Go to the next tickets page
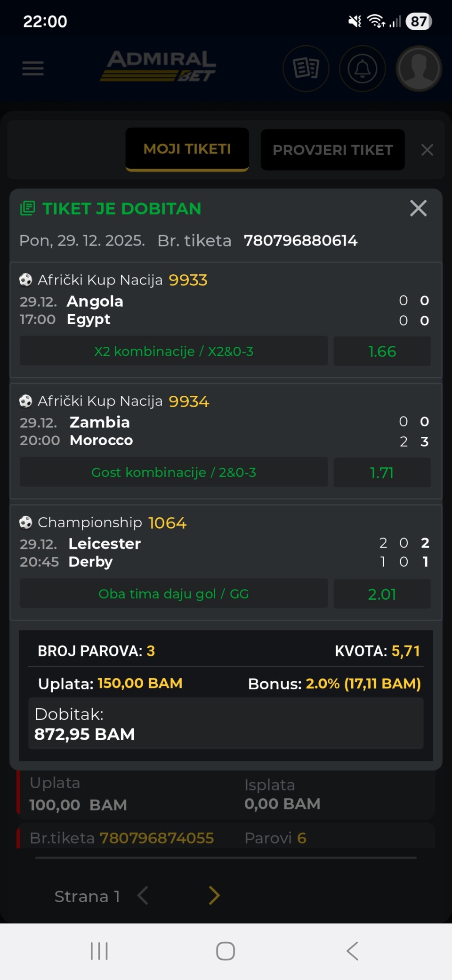Image resolution: width=452 pixels, height=980 pixels. [x=214, y=896]
